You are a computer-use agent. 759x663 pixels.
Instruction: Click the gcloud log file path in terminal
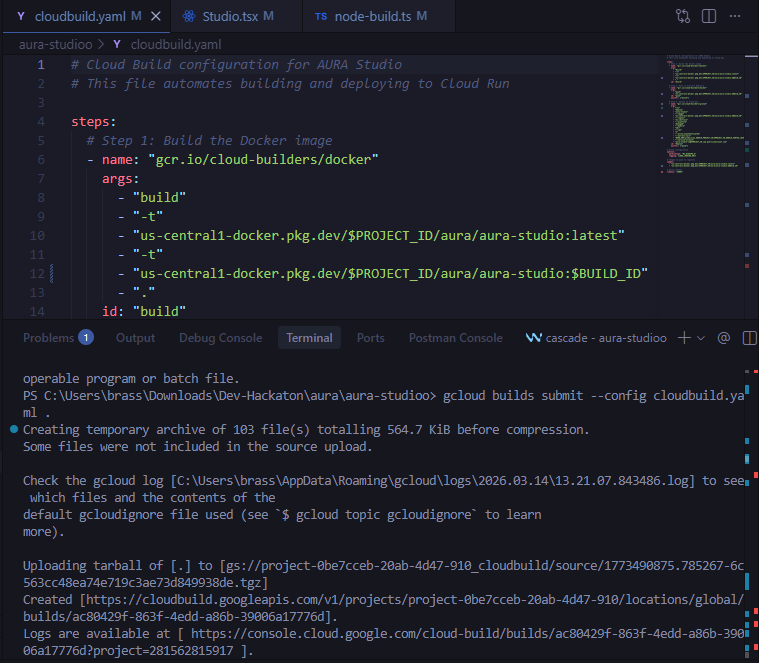tap(432, 481)
